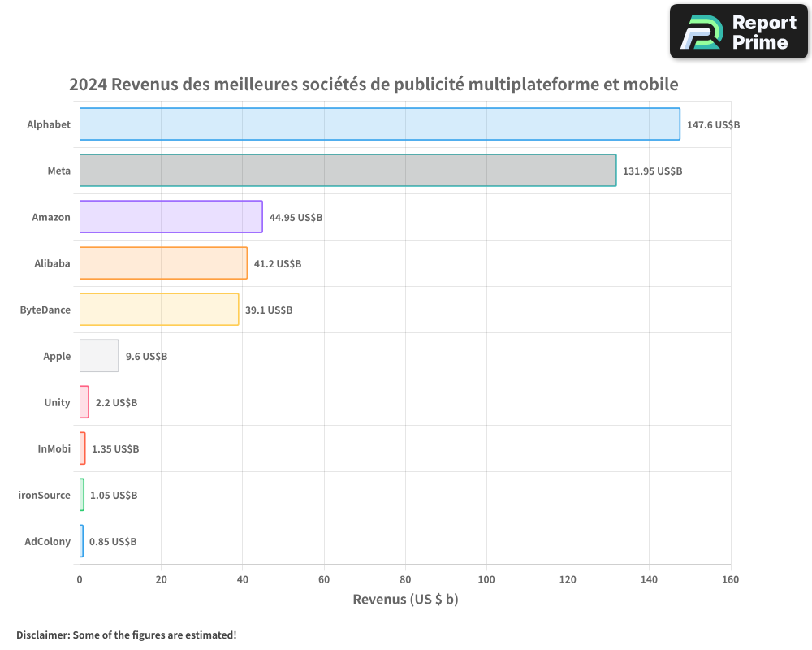Click the 41.2 US$B value label
This screenshot has height=650, width=812.
point(277,263)
